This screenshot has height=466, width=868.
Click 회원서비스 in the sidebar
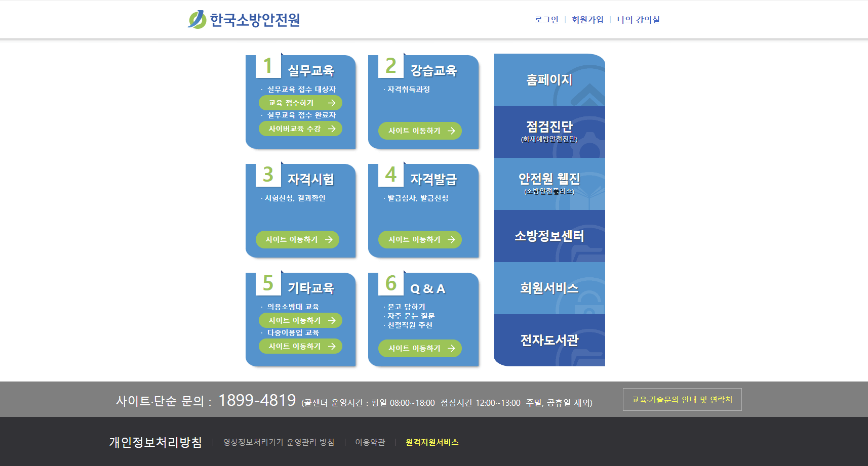coord(548,288)
